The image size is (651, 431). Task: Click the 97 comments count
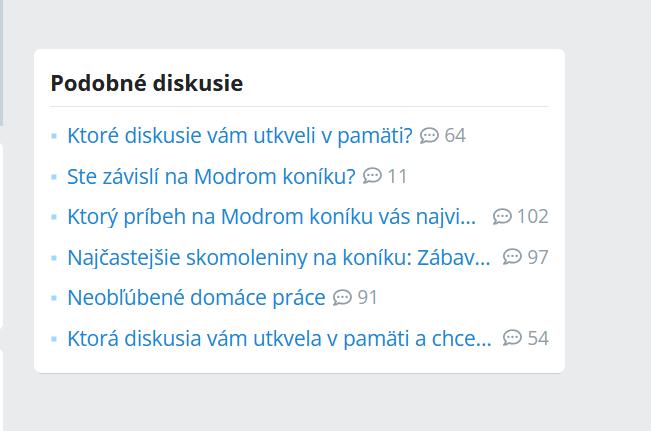coord(538,257)
